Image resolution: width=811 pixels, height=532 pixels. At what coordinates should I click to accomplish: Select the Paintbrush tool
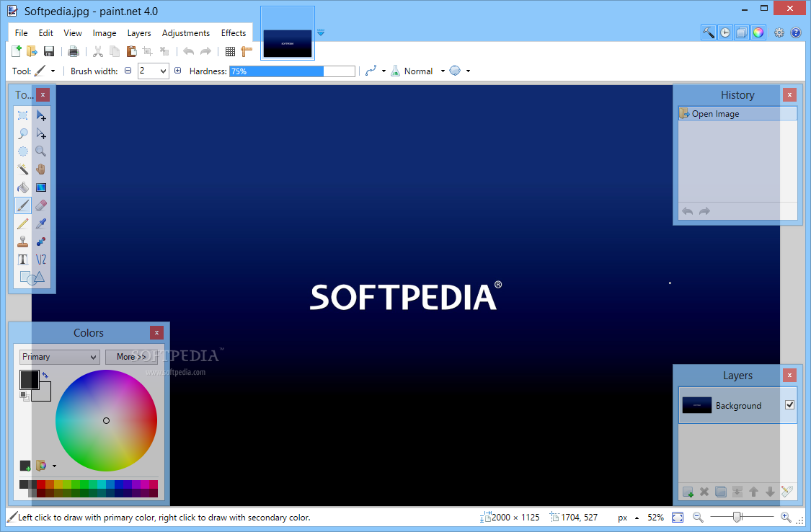click(x=23, y=205)
